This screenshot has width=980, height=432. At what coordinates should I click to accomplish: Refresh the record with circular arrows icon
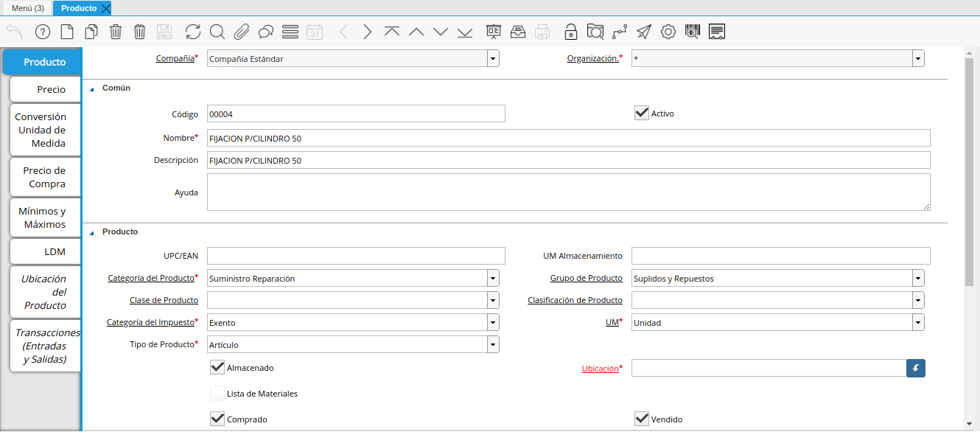click(x=193, y=32)
